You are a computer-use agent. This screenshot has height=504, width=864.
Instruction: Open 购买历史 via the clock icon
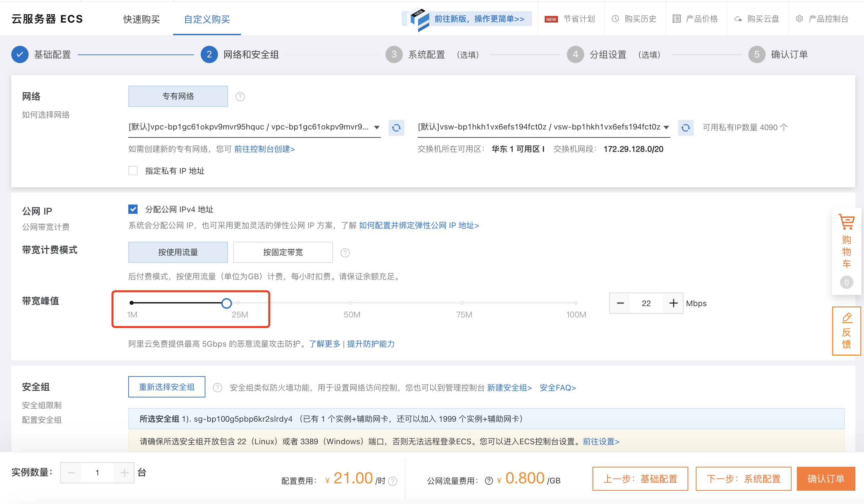(x=615, y=19)
